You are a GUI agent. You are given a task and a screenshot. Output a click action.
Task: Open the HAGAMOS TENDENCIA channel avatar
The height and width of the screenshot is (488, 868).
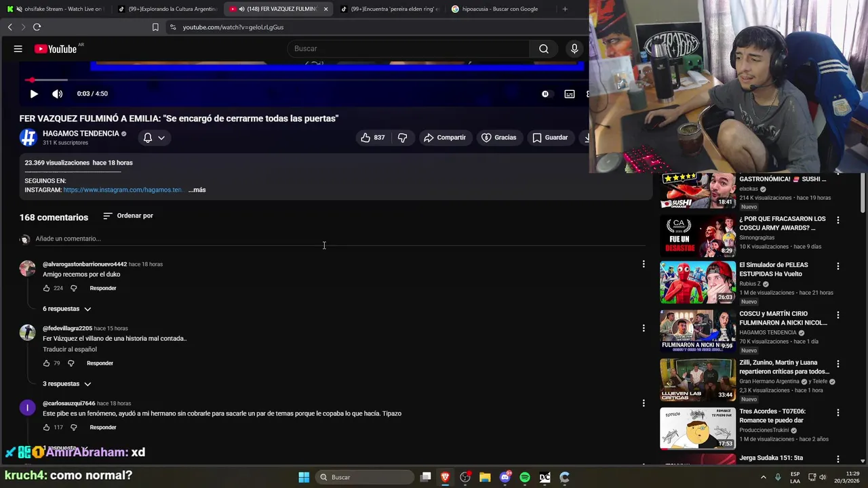point(28,138)
